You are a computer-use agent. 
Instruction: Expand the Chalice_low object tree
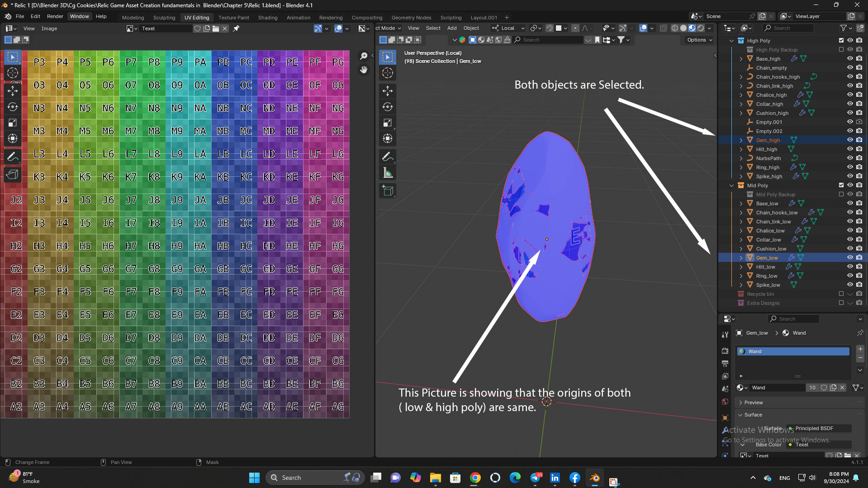coord(741,230)
